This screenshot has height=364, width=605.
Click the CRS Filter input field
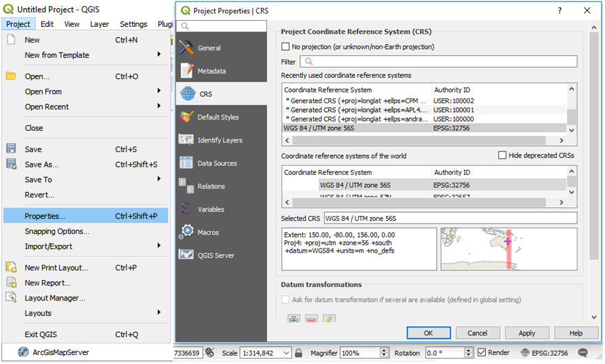point(438,62)
